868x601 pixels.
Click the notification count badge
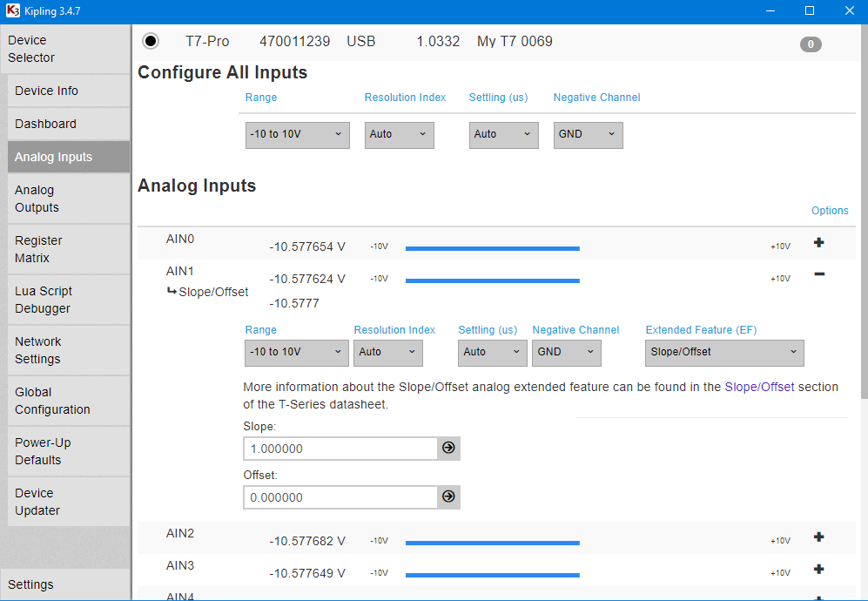pyautogui.click(x=810, y=44)
